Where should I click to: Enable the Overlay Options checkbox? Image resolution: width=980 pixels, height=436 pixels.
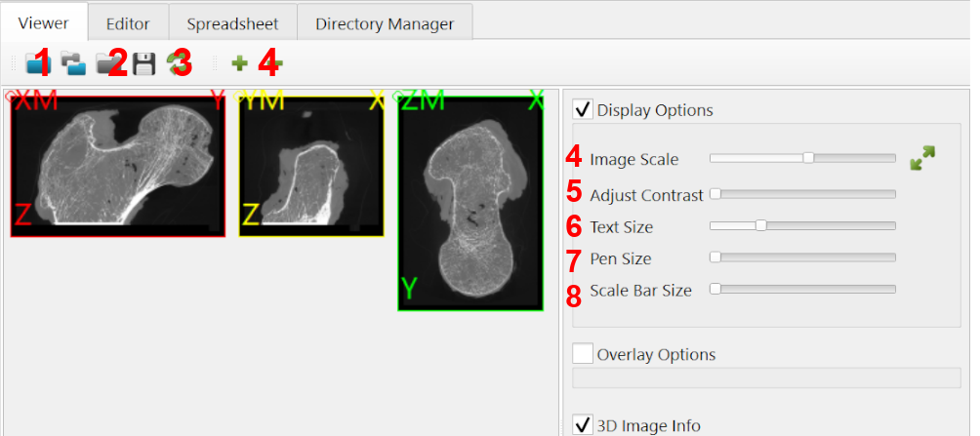point(583,354)
